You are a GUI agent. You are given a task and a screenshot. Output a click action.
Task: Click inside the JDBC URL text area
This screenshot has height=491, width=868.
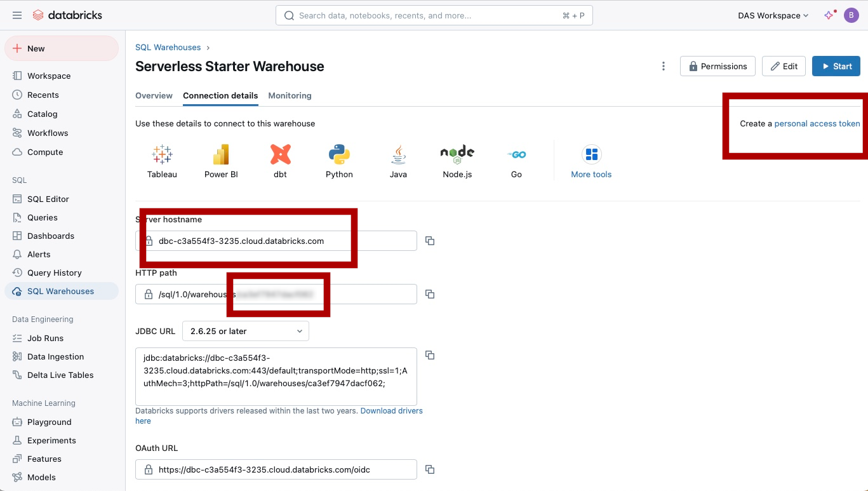(276, 376)
